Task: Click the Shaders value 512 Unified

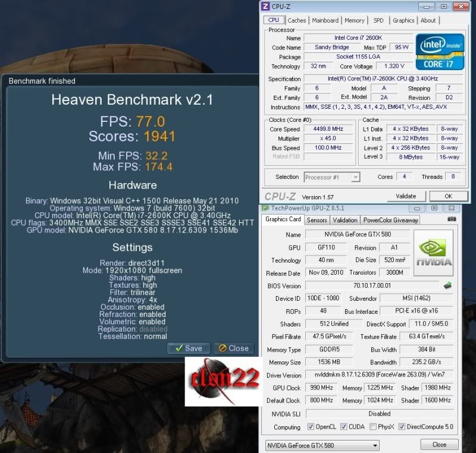Action: [334, 324]
